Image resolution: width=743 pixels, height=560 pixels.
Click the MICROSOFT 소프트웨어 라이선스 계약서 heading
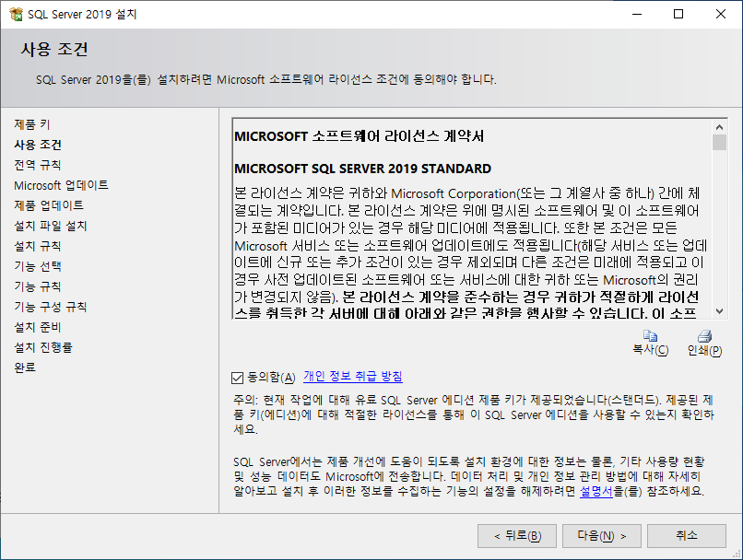[x=360, y=136]
